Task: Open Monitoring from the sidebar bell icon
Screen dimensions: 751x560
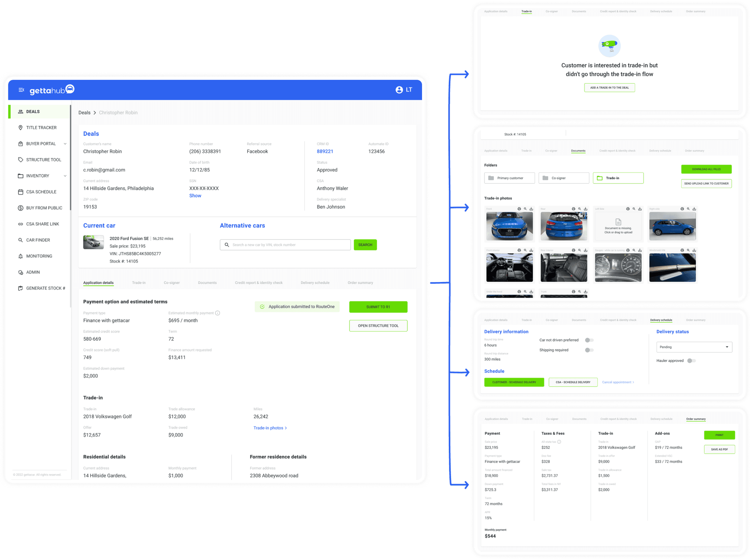Action: pos(21,256)
